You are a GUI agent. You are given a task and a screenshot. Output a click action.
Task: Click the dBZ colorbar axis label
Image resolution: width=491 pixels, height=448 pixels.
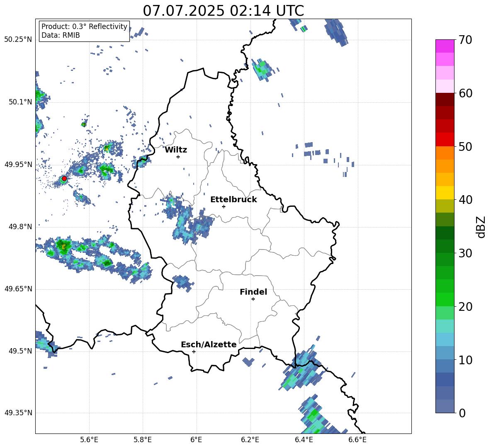coord(481,227)
